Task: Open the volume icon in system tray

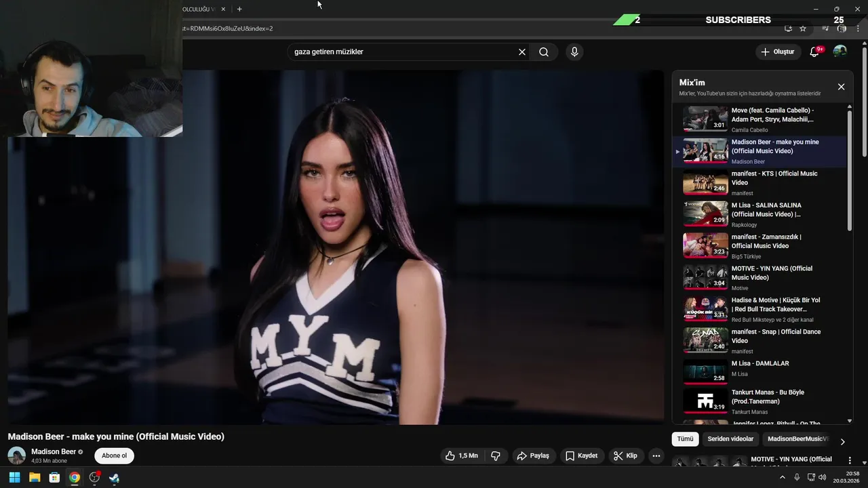Action: click(x=823, y=477)
